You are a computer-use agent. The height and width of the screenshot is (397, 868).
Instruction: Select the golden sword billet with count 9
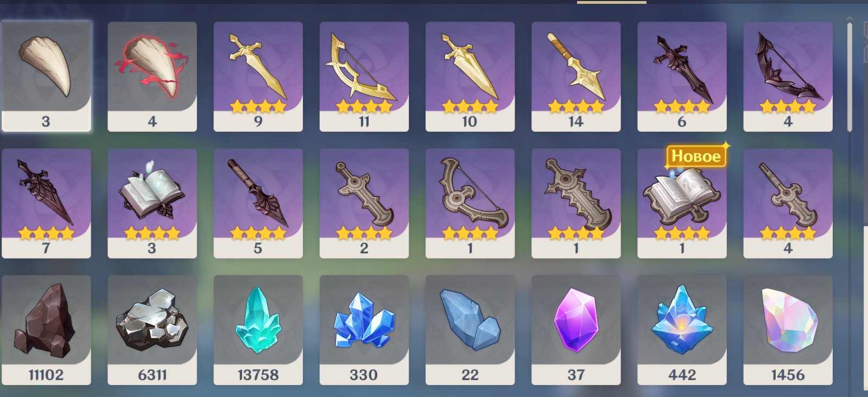point(258,76)
